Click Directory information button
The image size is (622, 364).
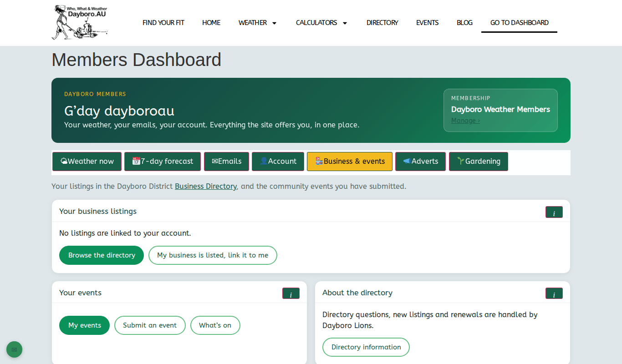tap(366, 347)
